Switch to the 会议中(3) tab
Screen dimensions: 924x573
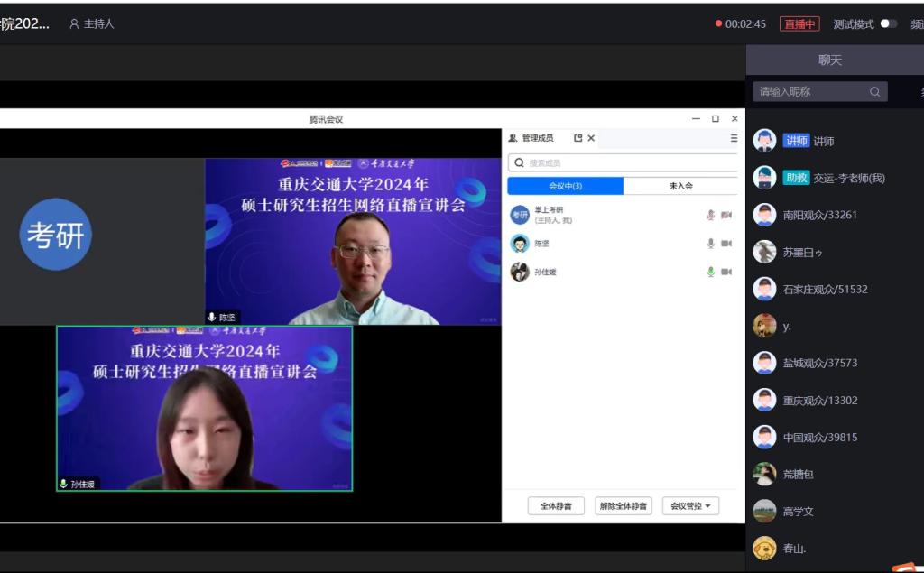tap(565, 186)
